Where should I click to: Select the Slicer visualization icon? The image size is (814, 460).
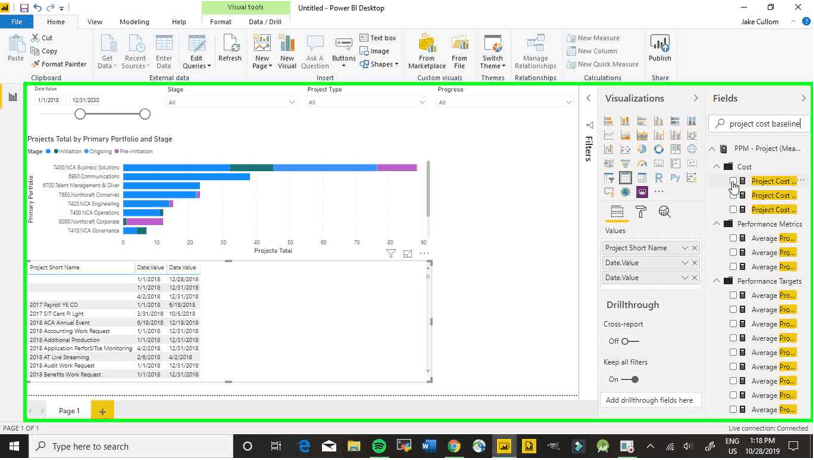point(608,178)
